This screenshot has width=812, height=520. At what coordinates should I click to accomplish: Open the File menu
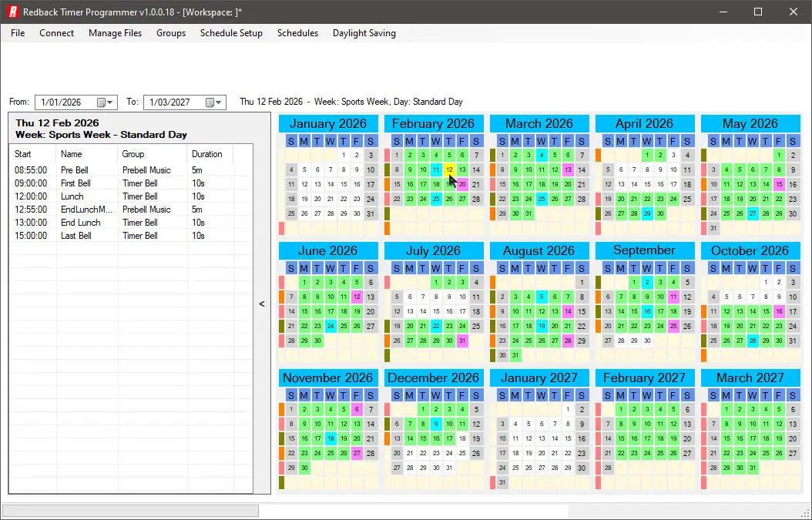pyautogui.click(x=18, y=33)
